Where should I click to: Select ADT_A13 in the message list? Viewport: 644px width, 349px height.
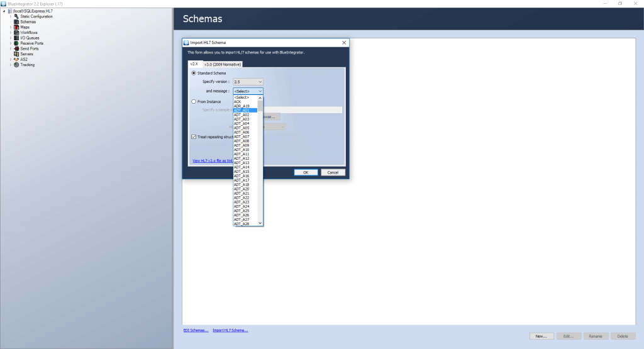pyautogui.click(x=245, y=163)
